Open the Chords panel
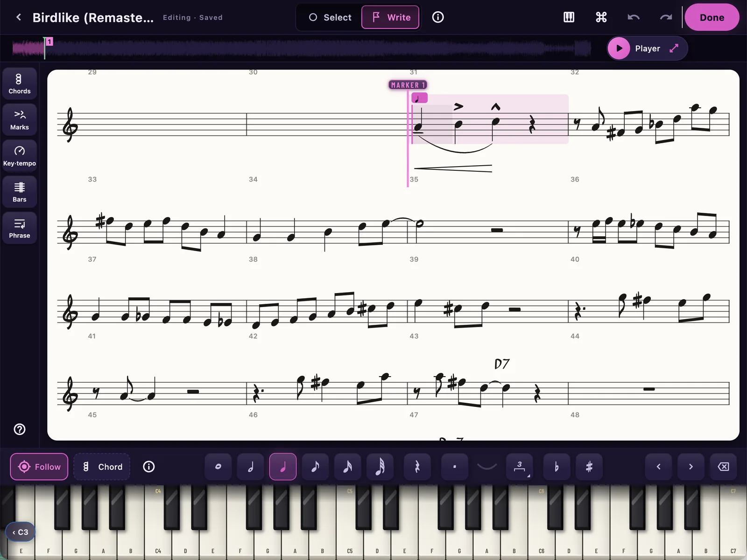The image size is (747, 560). [x=20, y=84]
